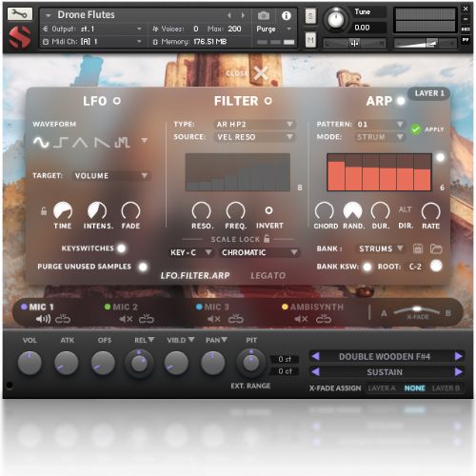The width and height of the screenshot is (476, 476).
Task: Toggle the filter Invert option
Action: click(268, 210)
